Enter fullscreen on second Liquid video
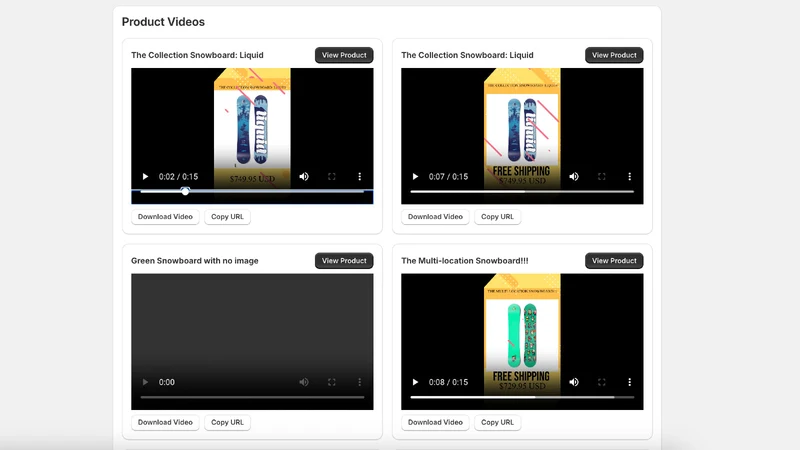800x450 pixels. pos(602,177)
